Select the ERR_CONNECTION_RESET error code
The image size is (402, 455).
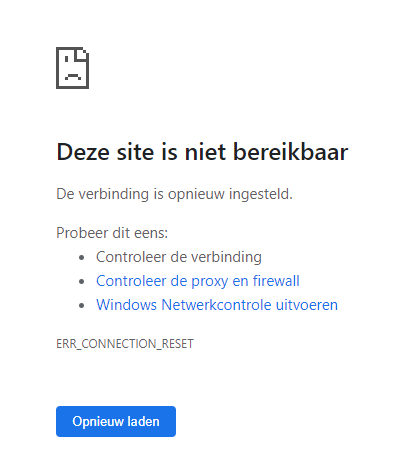(125, 344)
